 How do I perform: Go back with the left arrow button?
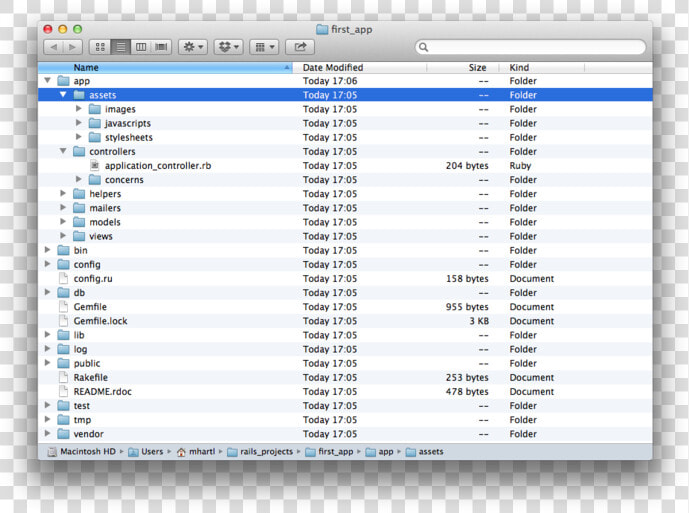click(x=54, y=47)
